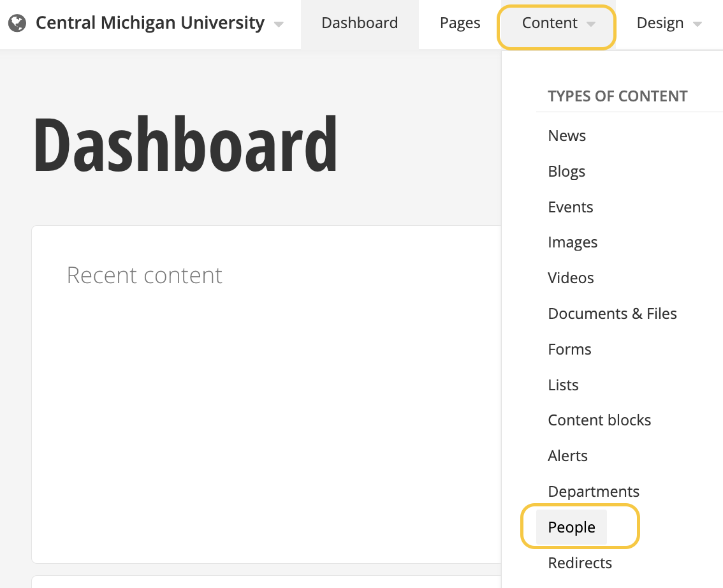723x588 pixels.
Task: Expand the Design dropdown menu
Action: point(668,23)
